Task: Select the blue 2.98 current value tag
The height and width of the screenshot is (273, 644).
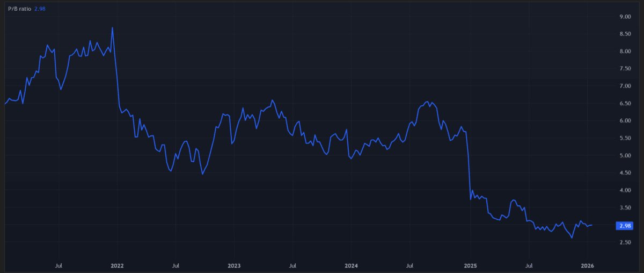Action: click(x=625, y=226)
